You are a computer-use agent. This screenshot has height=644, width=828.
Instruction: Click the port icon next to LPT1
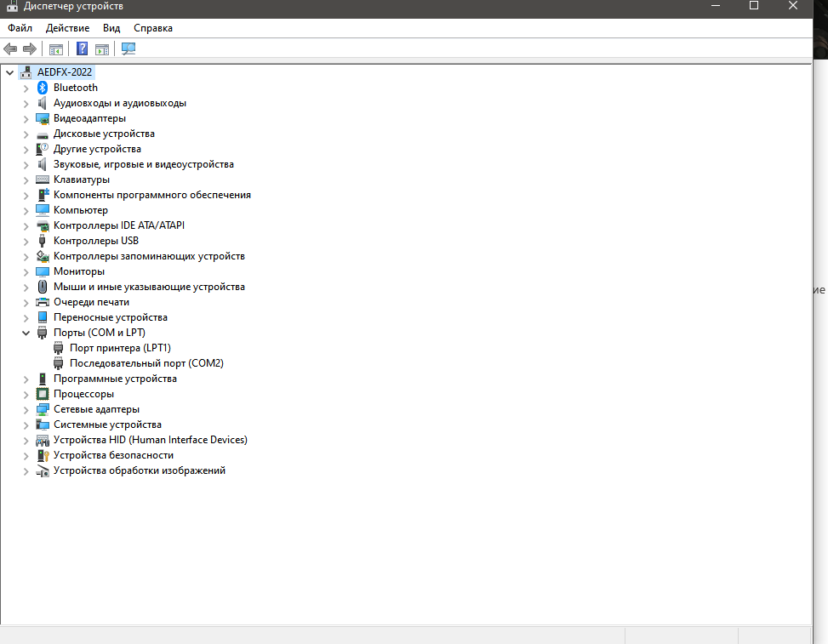tap(59, 348)
